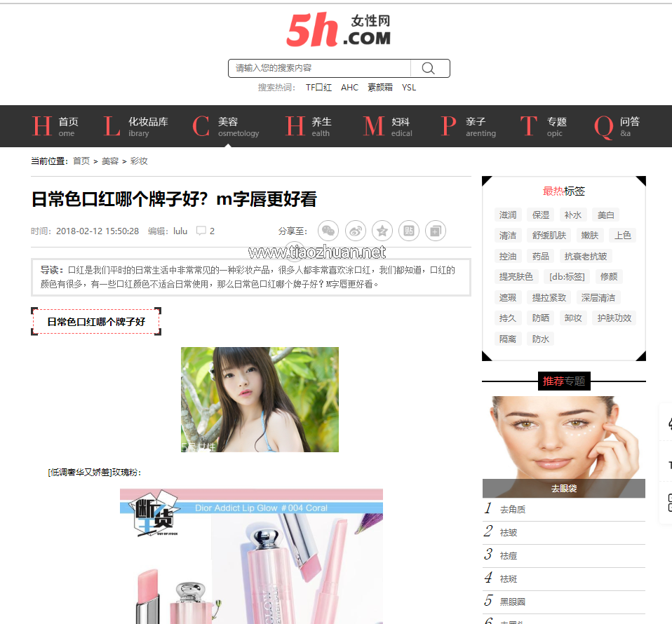Select the 隔离 tag

pos(508,339)
